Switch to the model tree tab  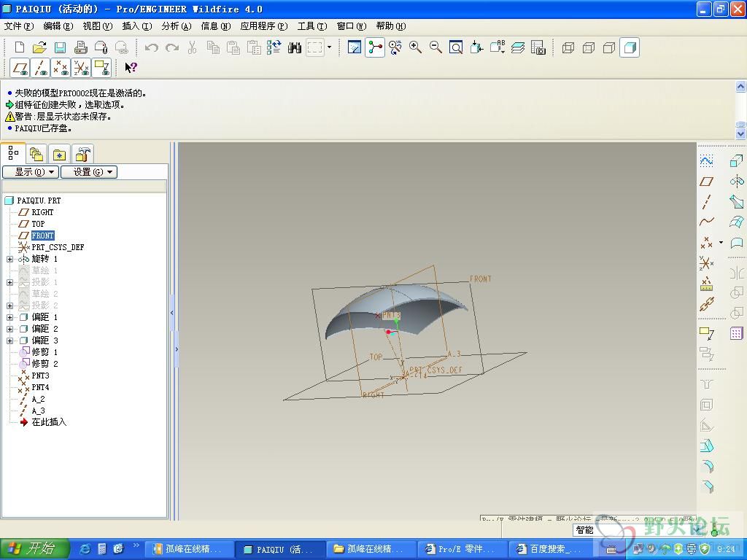pyautogui.click(x=13, y=153)
